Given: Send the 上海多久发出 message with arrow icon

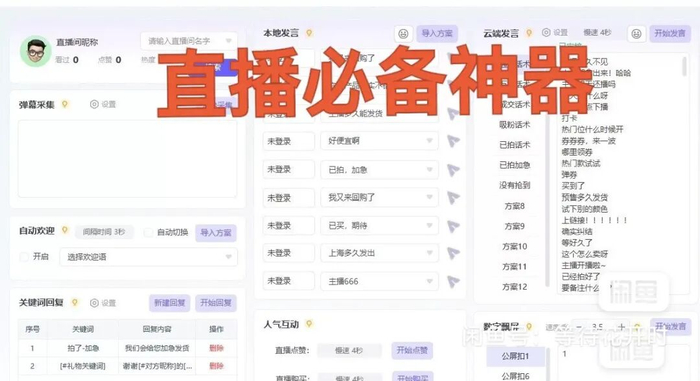Looking at the screenshot, I should pyautogui.click(x=453, y=253).
